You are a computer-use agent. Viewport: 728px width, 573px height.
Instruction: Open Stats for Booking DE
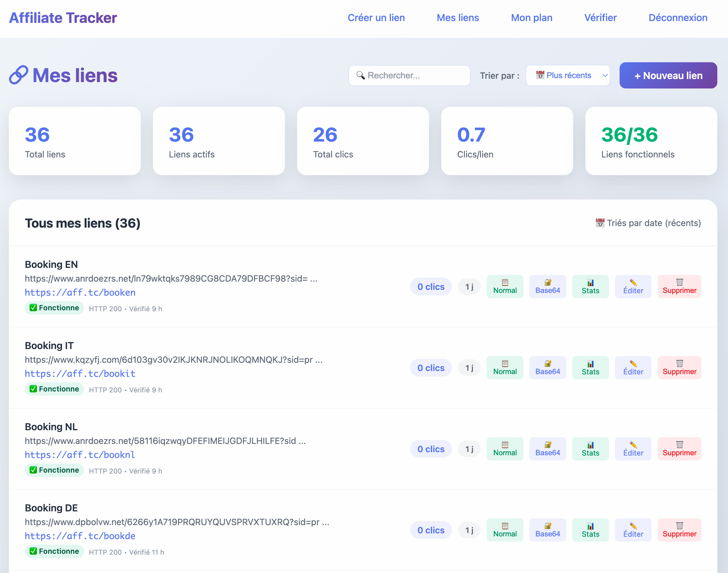point(590,530)
